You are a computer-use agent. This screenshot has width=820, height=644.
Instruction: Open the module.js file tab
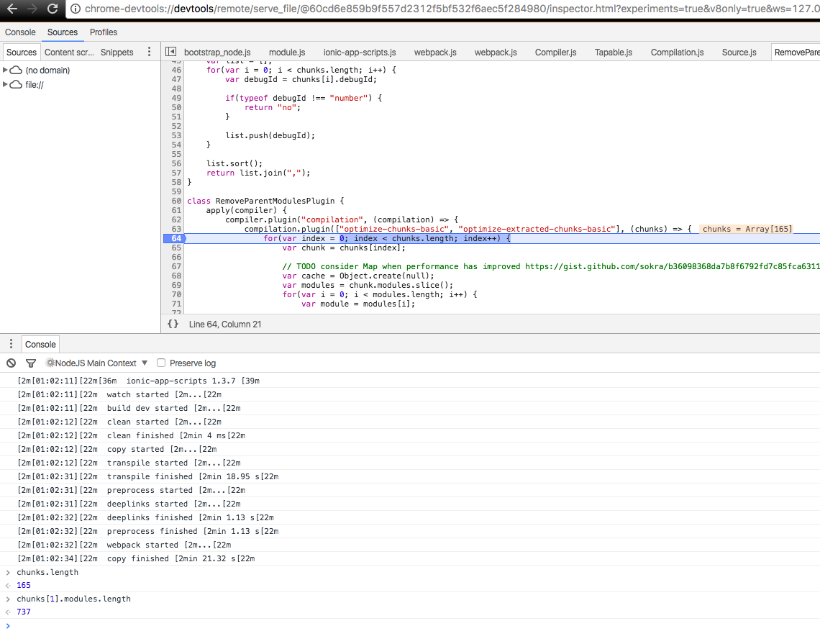(287, 53)
